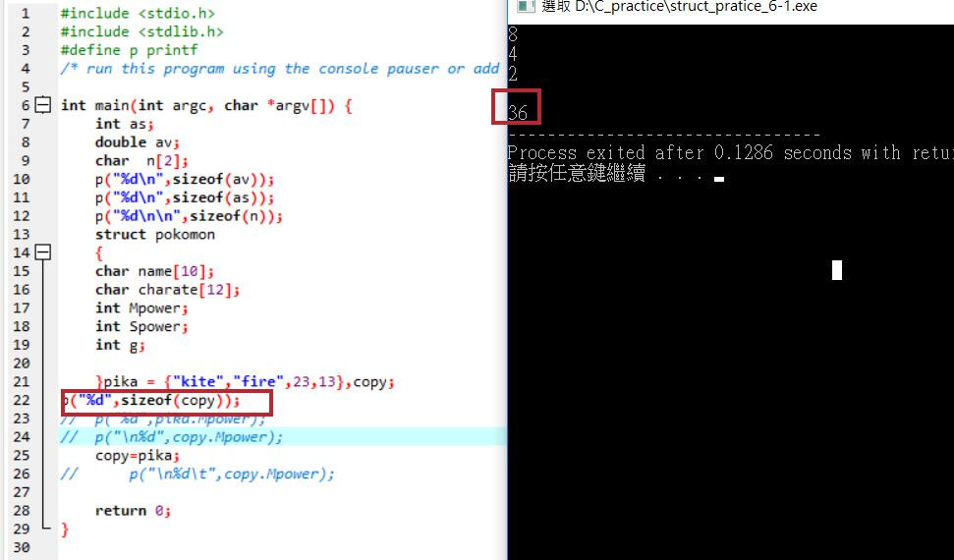Click the "return 0;" statement
Screen dimensions: 954x560
(133, 511)
